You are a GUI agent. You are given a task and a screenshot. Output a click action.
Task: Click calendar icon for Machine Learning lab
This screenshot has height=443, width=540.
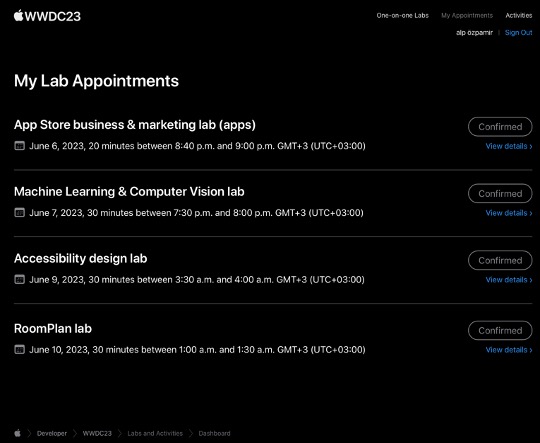[x=19, y=213]
